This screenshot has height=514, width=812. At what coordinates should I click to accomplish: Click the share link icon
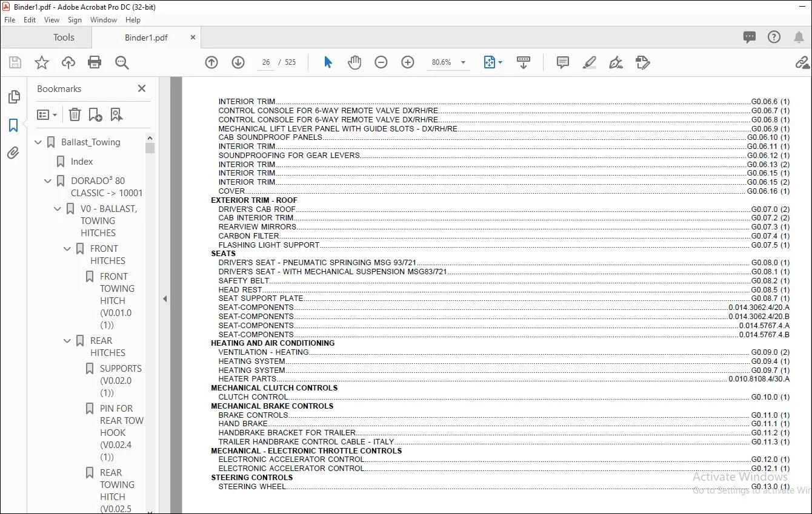point(803,62)
